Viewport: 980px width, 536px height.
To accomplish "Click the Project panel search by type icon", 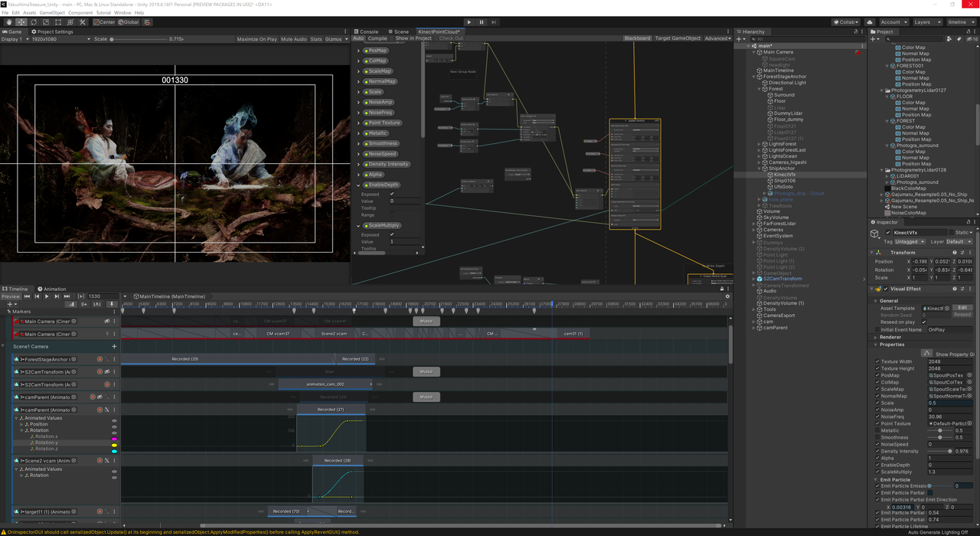I will coord(949,38).
